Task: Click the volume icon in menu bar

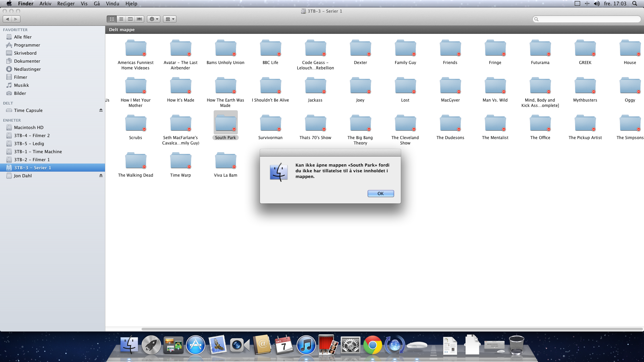Action: click(x=597, y=4)
